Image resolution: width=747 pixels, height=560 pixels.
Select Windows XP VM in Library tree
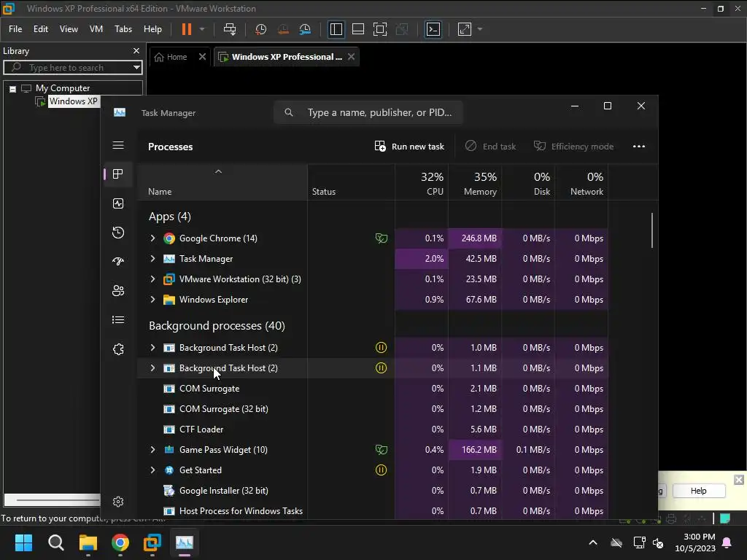click(x=73, y=101)
